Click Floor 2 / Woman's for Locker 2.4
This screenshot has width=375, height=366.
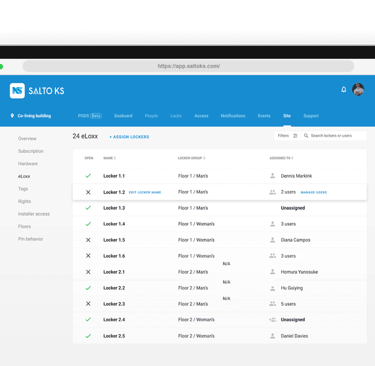196,319
